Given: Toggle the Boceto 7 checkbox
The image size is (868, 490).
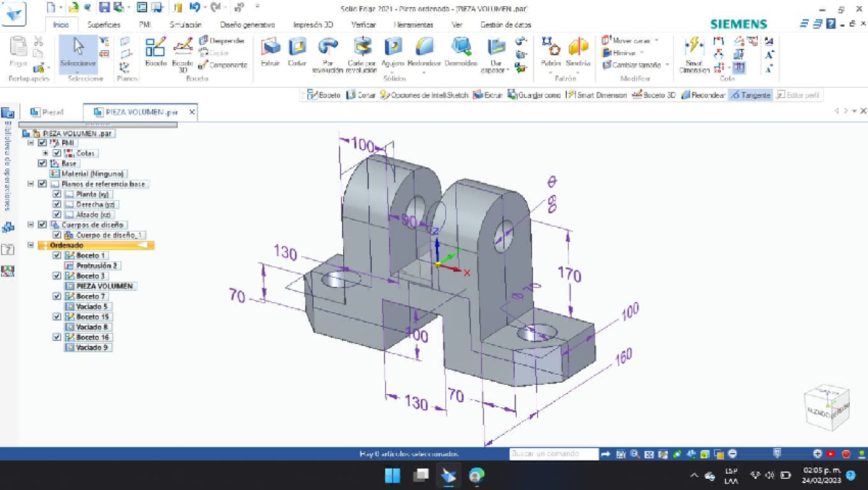Looking at the screenshot, I should (57, 296).
